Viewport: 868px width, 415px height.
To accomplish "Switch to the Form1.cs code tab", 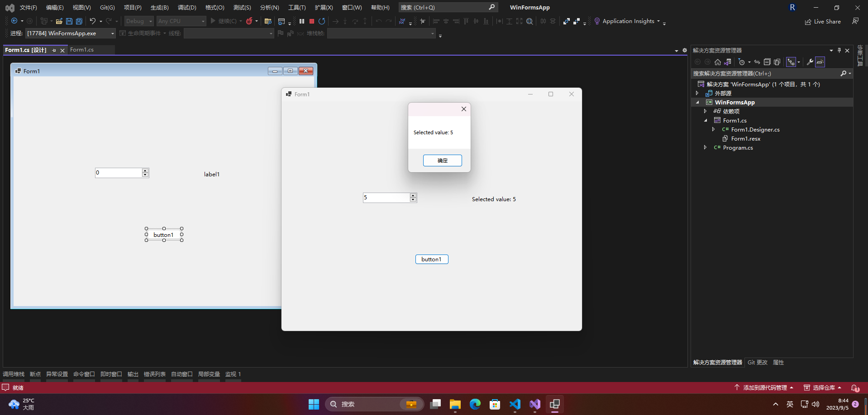I will pos(82,50).
